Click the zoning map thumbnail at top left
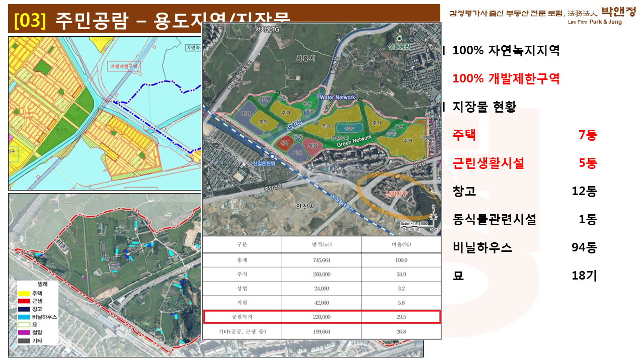This screenshot has width=644, height=362. (105, 113)
